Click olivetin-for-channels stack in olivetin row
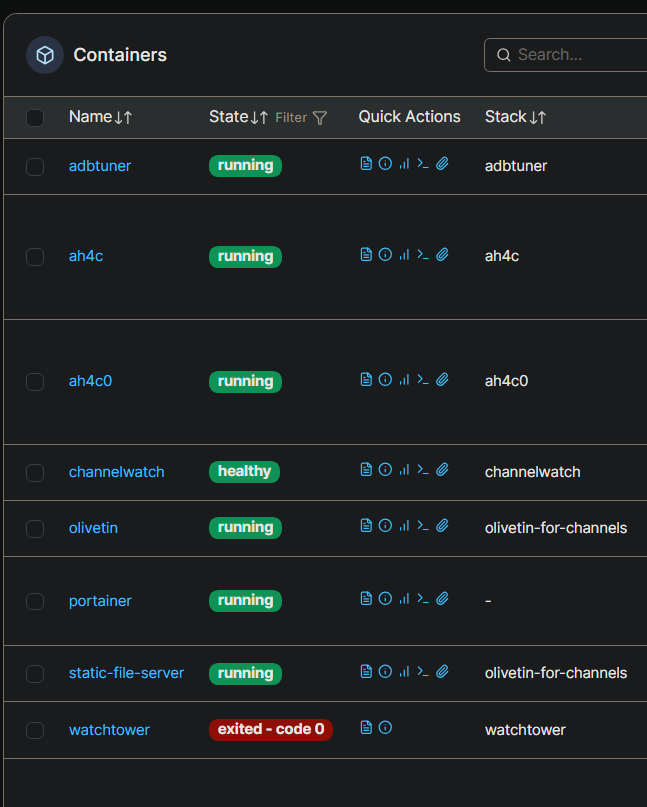This screenshot has height=807, width=647. click(x=556, y=528)
